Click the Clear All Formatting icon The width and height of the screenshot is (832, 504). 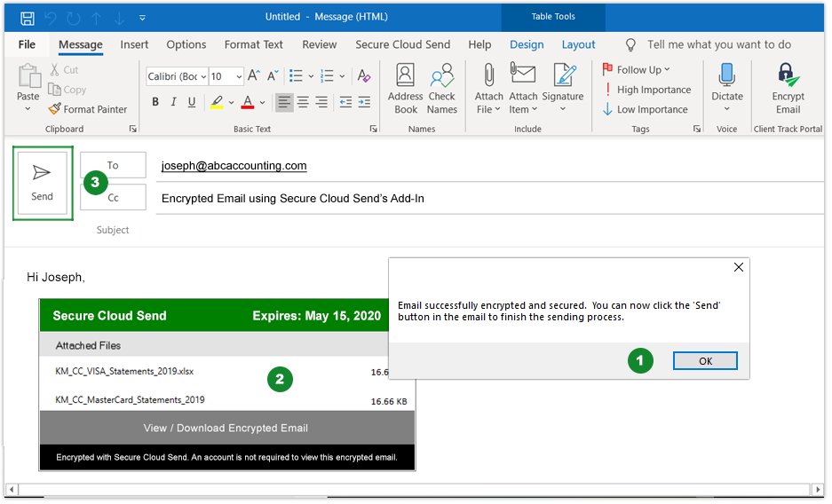(363, 75)
